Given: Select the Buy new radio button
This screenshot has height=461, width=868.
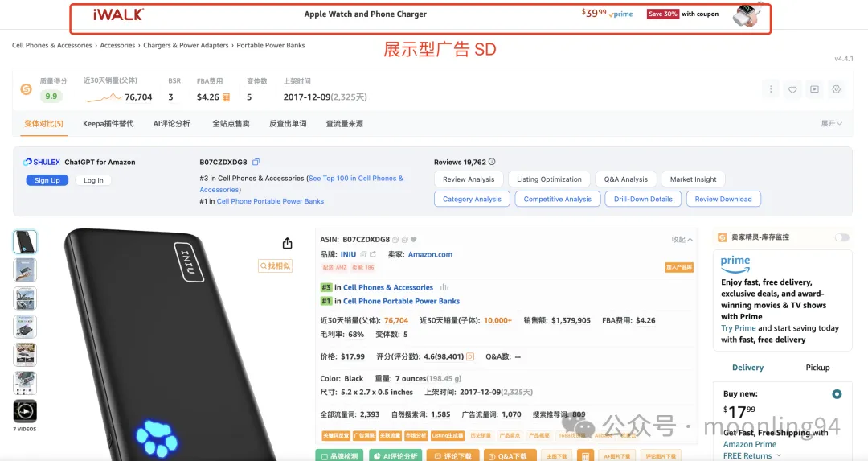Looking at the screenshot, I should coord(837,394).
